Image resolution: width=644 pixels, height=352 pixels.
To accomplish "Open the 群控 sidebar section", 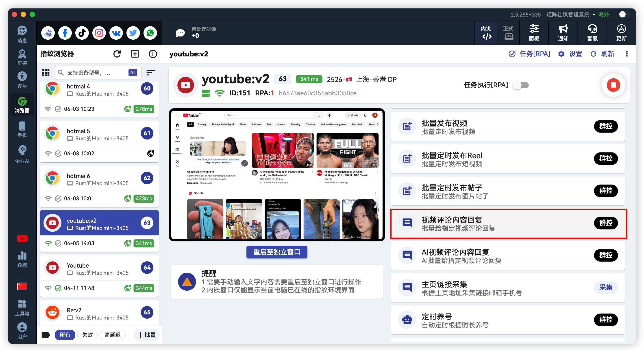I will (x=22, y=57).
